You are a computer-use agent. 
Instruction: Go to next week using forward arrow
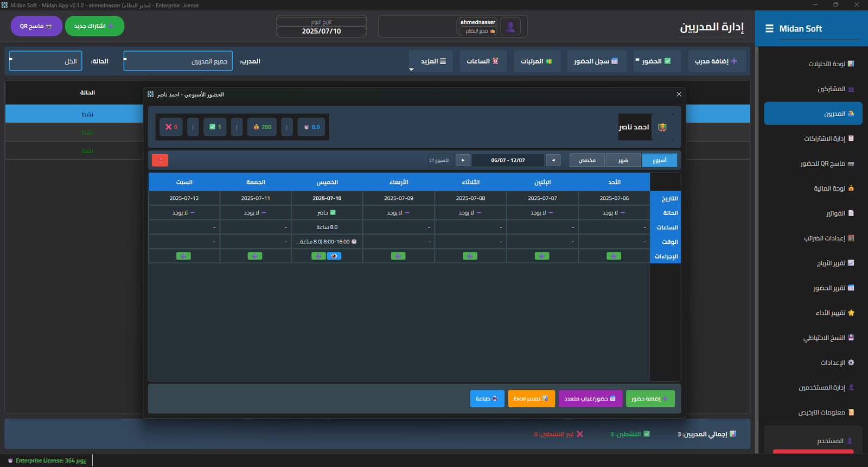click(x=463, y=160)
